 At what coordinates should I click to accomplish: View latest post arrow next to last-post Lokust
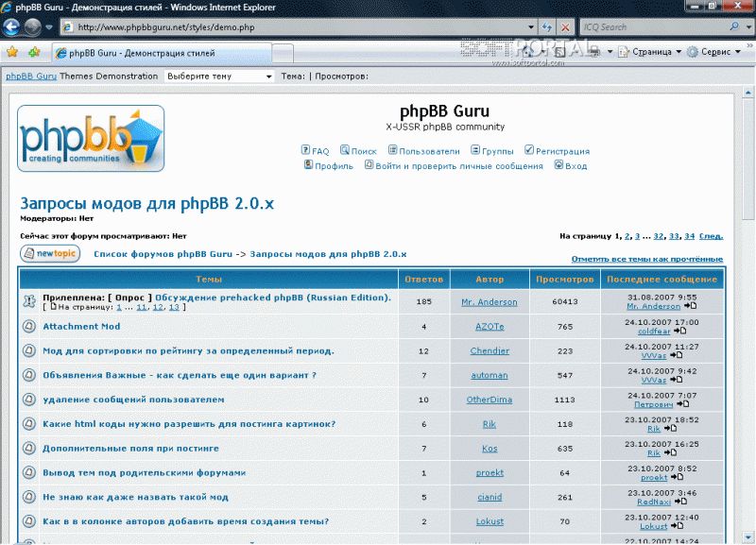pos(677,526)
